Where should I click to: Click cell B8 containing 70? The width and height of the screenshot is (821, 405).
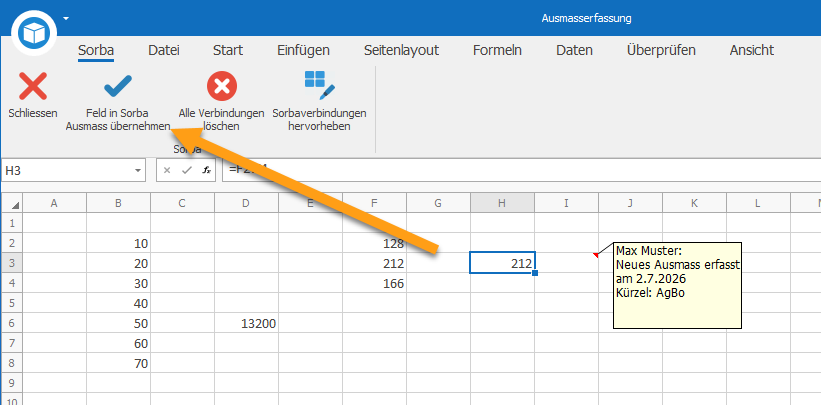click(118, 363)
